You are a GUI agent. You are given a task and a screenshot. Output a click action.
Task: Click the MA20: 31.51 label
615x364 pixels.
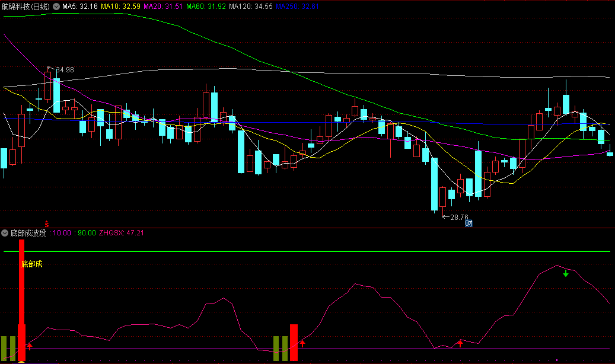(x=163, y=7)
